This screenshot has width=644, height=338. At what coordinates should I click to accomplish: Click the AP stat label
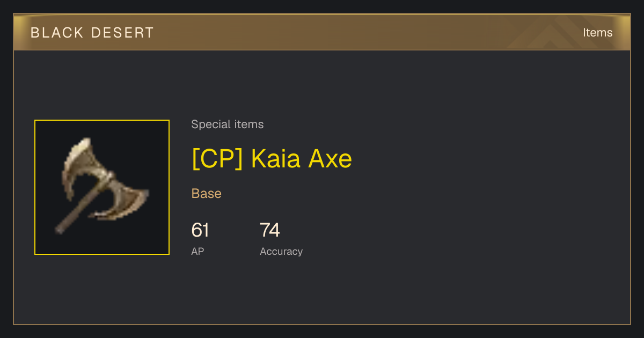pos(197,251)
